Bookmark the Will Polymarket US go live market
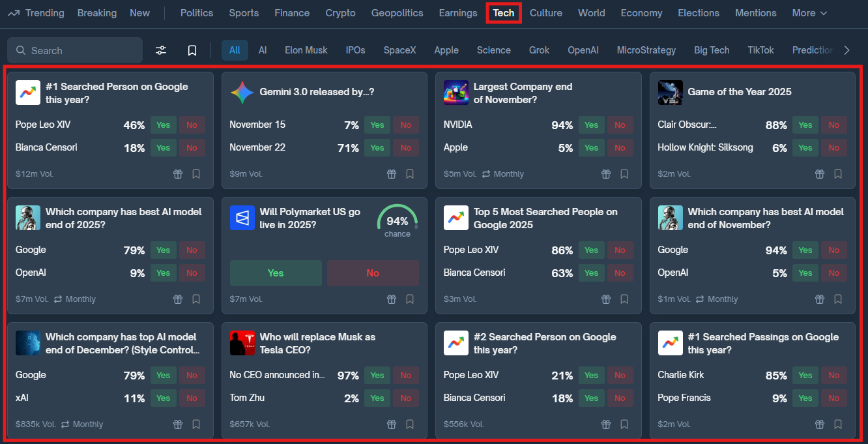This screenshot has width=868, height=444. click(x=409, y=299)
